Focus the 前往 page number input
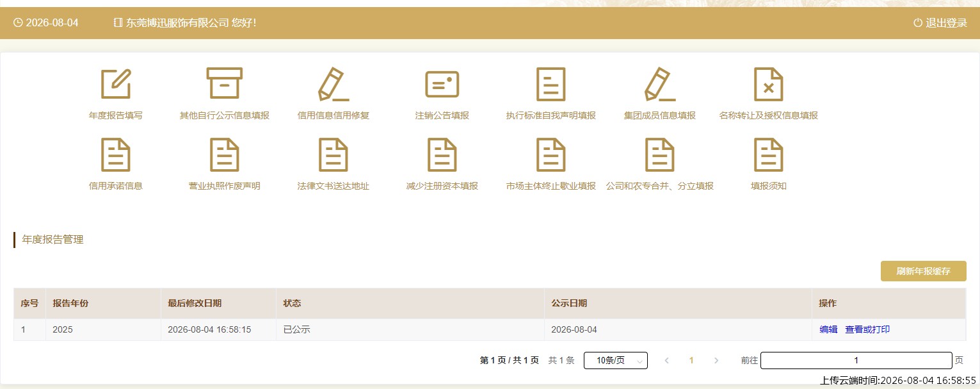Viewport: 980px width, 389px height. click(x=856, y=360)
